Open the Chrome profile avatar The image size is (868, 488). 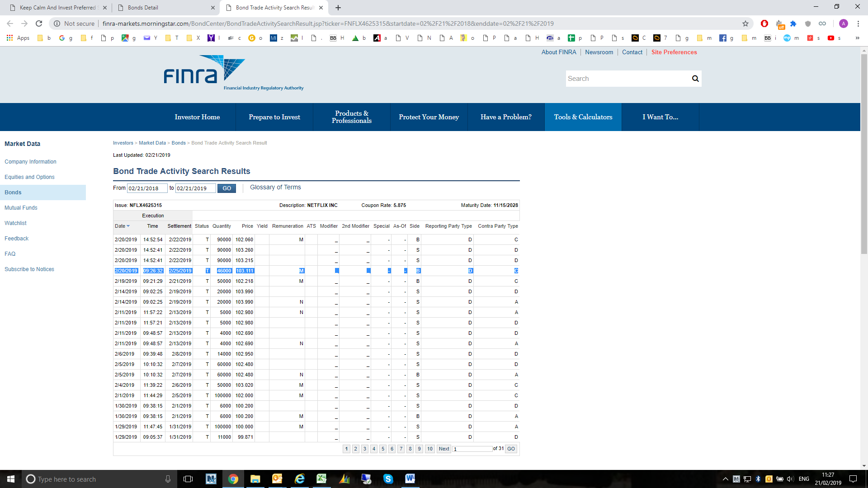click(843, 23)
